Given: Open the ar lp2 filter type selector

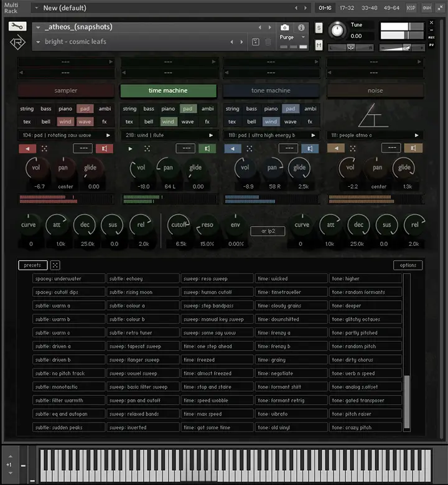Looking at the screenshot, I should pos(268,231).
